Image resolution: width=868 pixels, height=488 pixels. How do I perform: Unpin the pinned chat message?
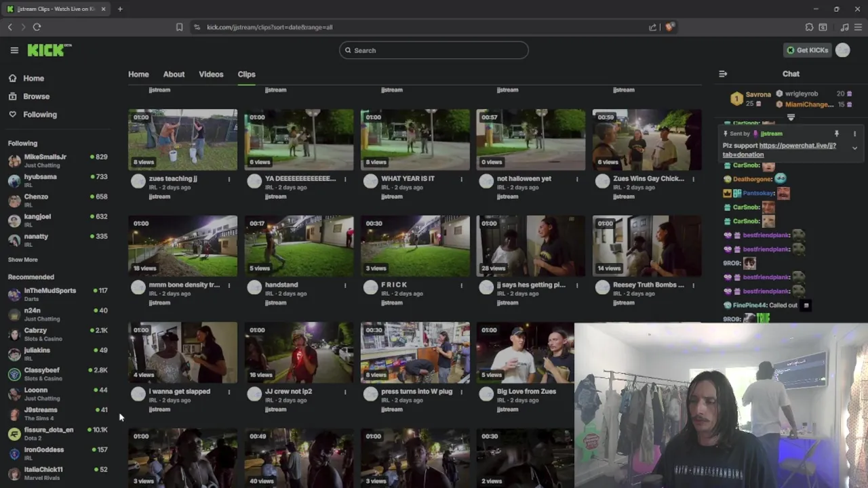point(837,134)
